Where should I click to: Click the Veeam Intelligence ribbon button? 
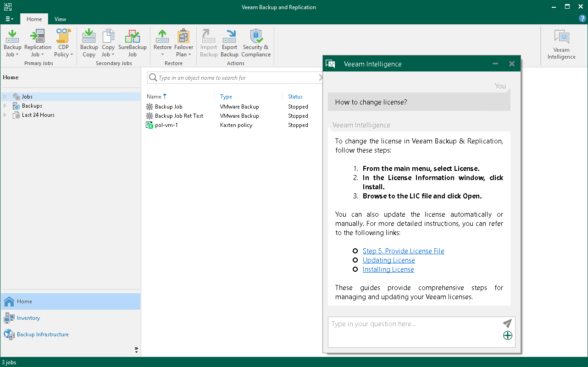coord(561,45)
